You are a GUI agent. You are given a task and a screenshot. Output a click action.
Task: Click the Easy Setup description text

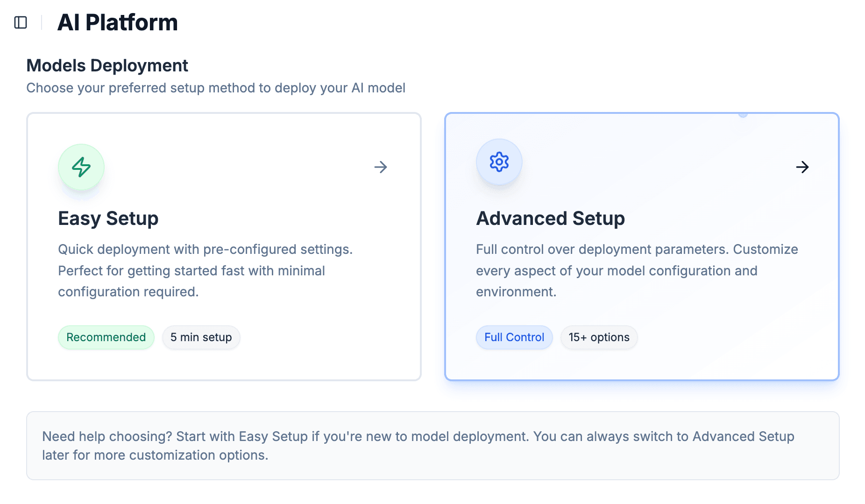pos(205,271)
